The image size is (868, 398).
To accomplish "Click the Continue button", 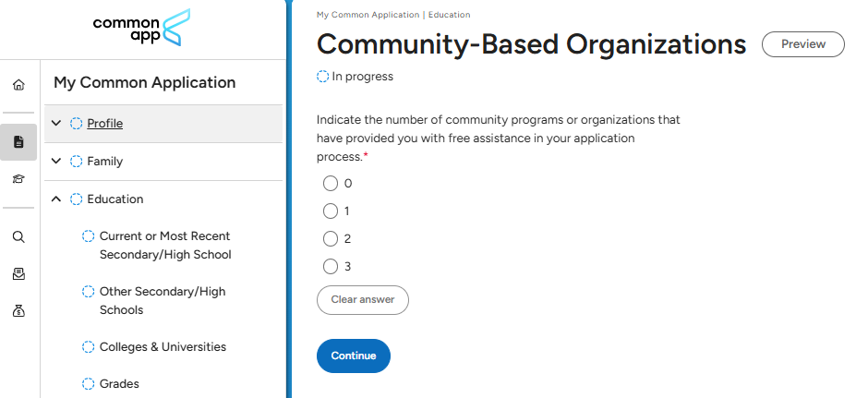I will (x=353, y=356).
